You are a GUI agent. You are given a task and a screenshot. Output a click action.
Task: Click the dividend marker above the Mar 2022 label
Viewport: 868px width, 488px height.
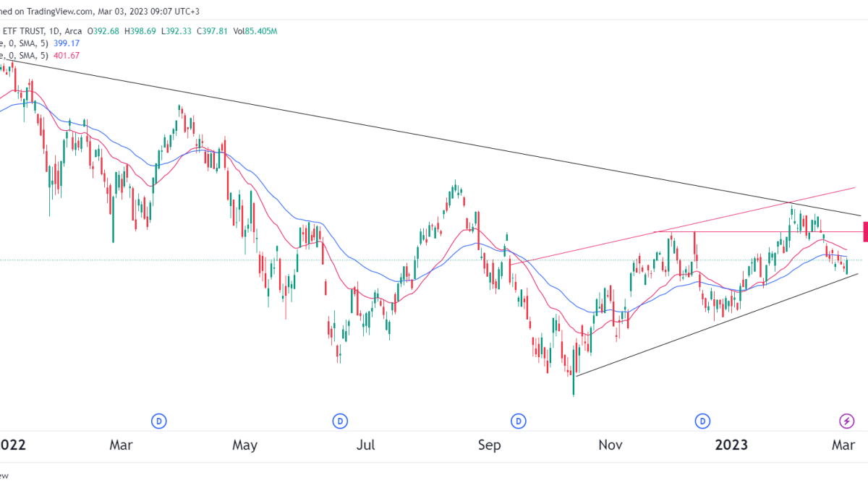(158, 420)
